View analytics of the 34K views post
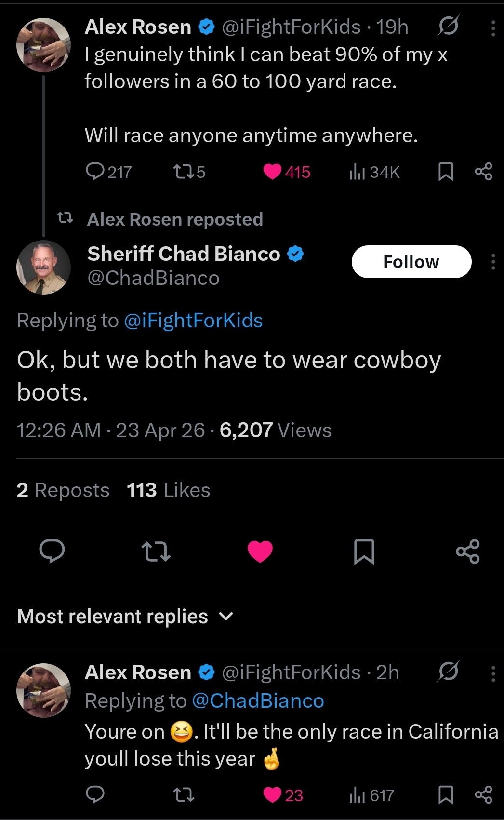The height and width of the screenshot is (820, 504). click(x=357, y=172)
